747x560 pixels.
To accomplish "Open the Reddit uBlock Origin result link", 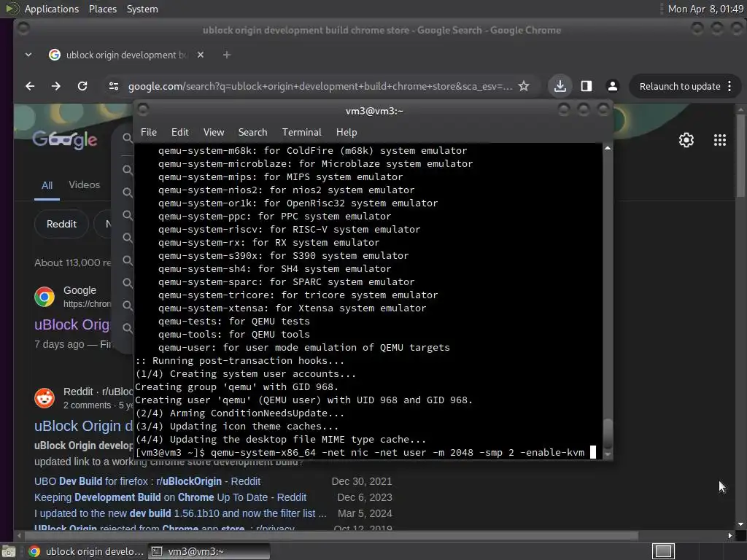I will [x=83, y=426].
